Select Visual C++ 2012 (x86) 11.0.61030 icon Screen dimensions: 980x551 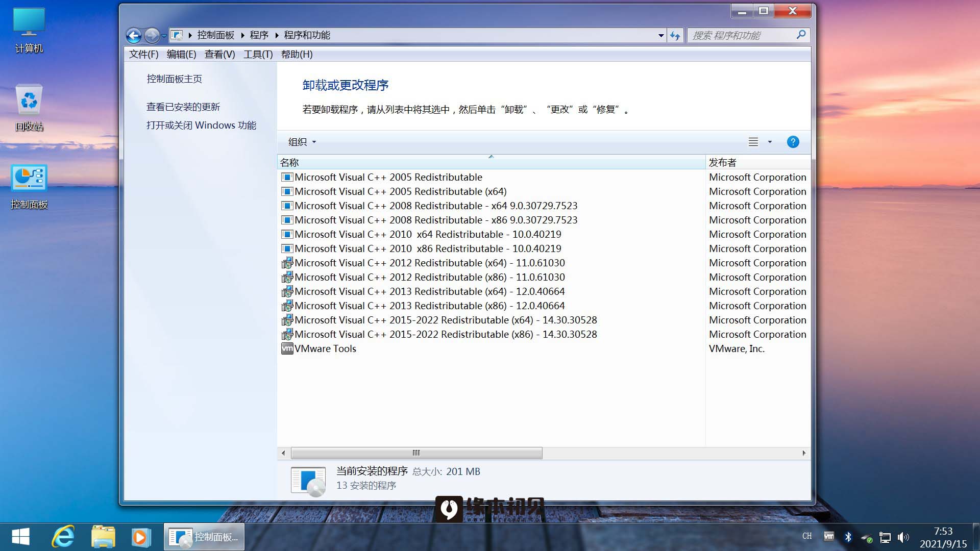point(287,277)
